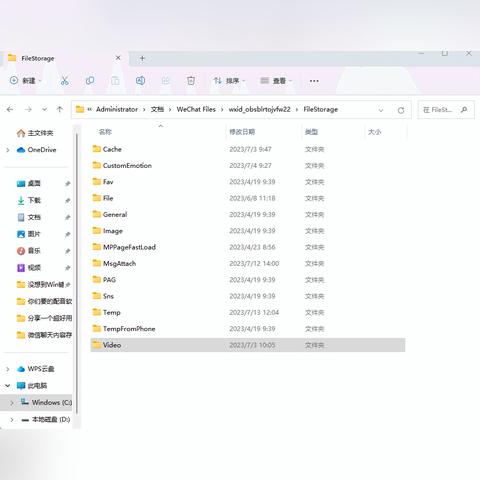Click the Refresh icon beside address bar
480x480 pixels.
[x=401, y=110]
